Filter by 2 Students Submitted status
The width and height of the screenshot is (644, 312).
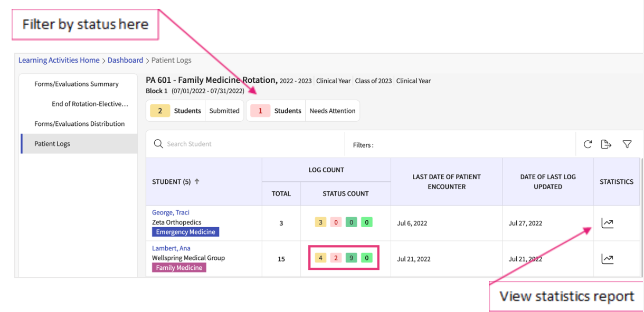pyautogui.click(x=194, y=111)
